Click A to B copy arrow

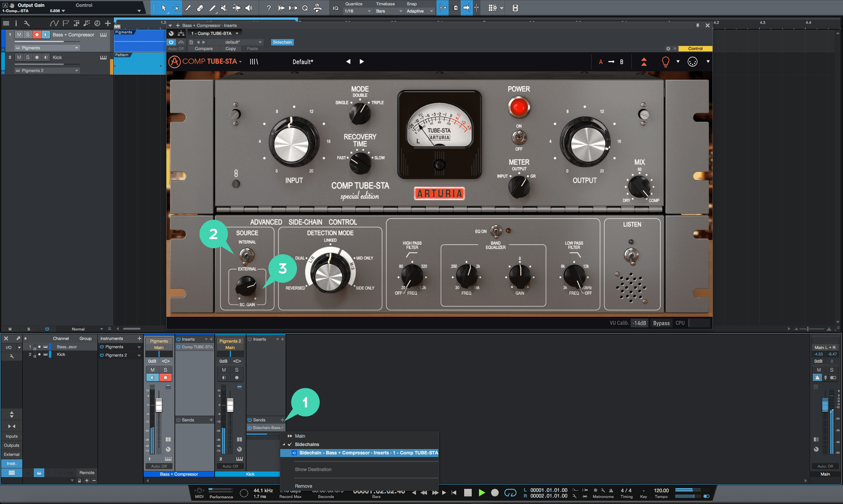611,62
